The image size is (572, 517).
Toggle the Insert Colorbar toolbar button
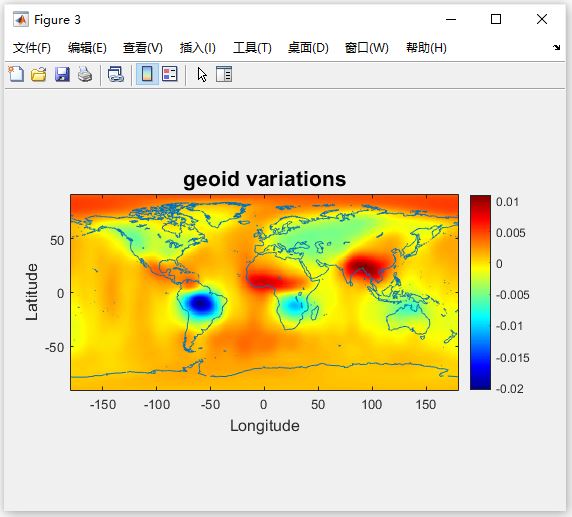(147, 74)
